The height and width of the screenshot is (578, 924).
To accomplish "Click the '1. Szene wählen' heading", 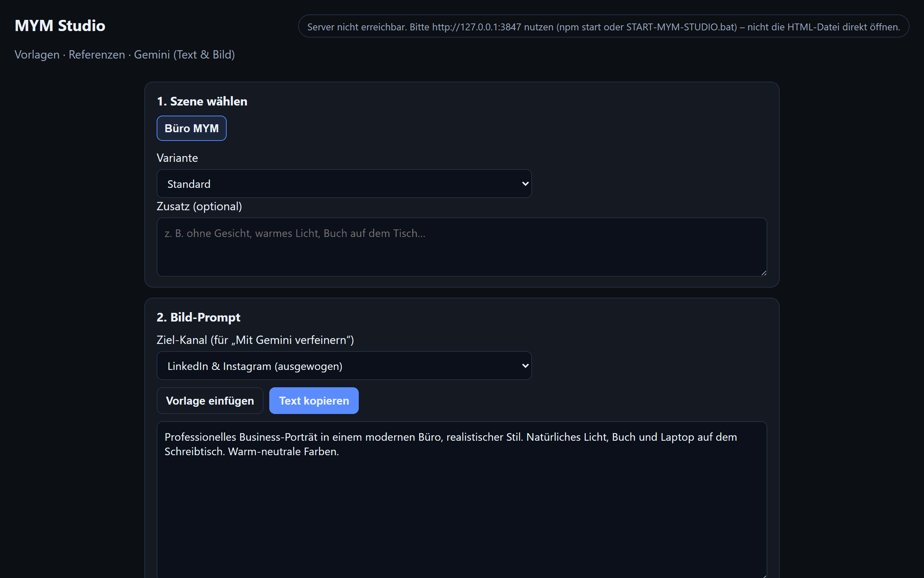I will [x=202, y=101].
